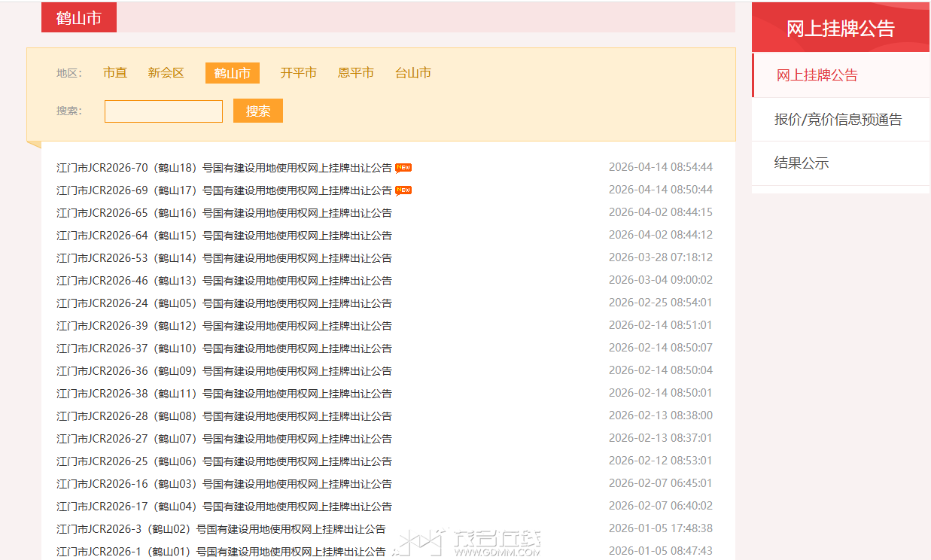The image size is (931, 560).
Task: Filter announcements by 开平市
Action: pyautogui.click(x=298, y=73)
